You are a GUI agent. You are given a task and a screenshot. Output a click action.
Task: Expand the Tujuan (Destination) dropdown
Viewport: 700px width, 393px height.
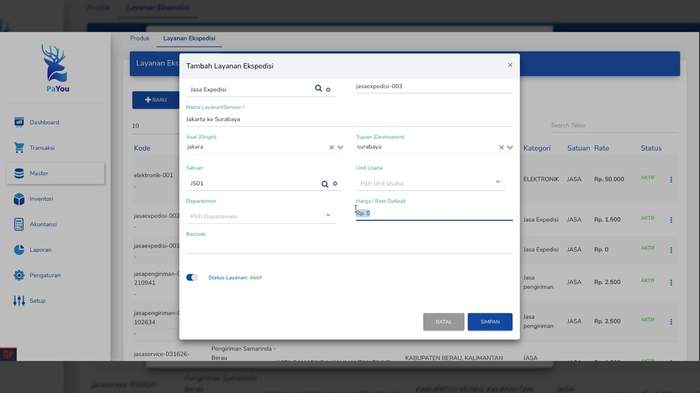(x=510, y=147)
